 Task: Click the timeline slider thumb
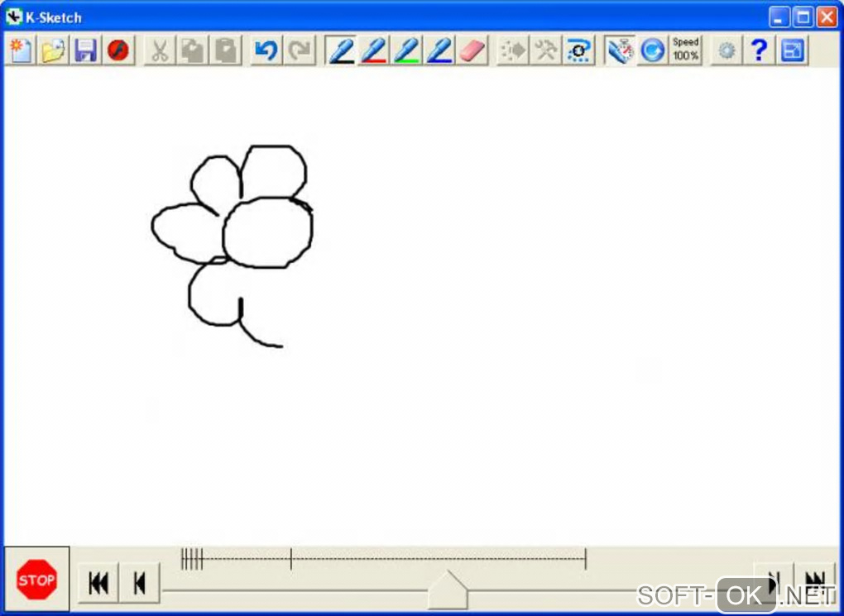448,590
